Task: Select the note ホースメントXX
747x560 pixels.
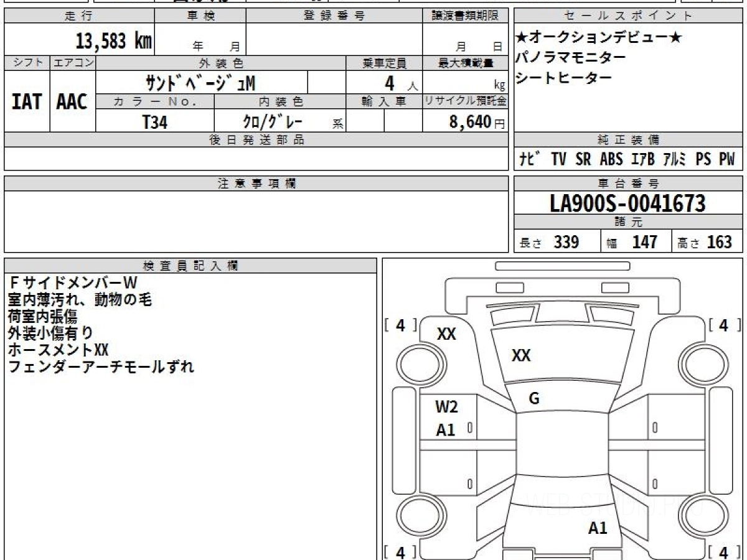Action: (x=59, y=350)
